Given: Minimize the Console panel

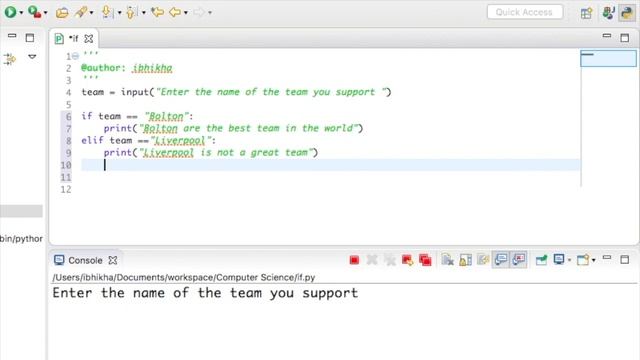Looking at the screenshot, I should point(607,258).
